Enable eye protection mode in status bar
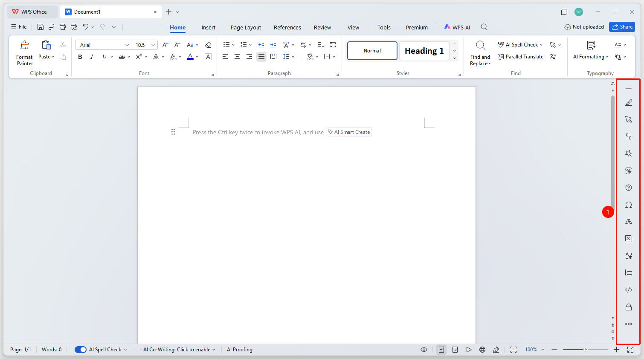Image resolution: width=644 pixels, height=359 pixels. tap(424, 350)
